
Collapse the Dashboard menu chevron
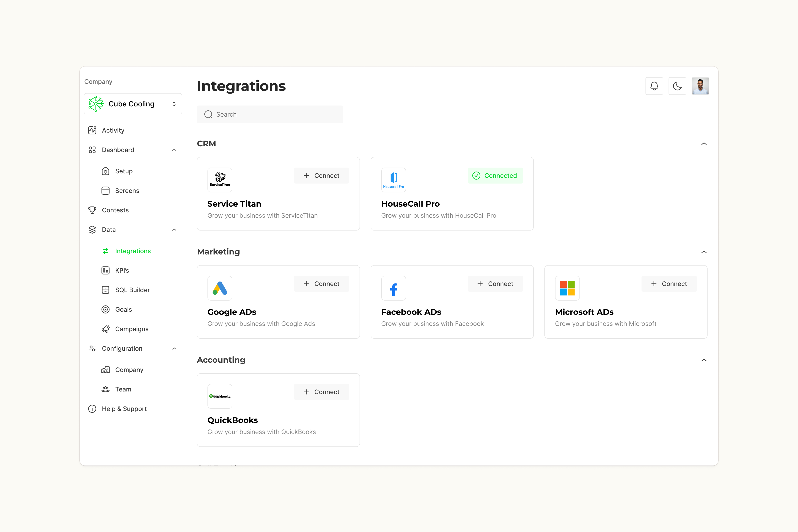[x=174, y=150]
